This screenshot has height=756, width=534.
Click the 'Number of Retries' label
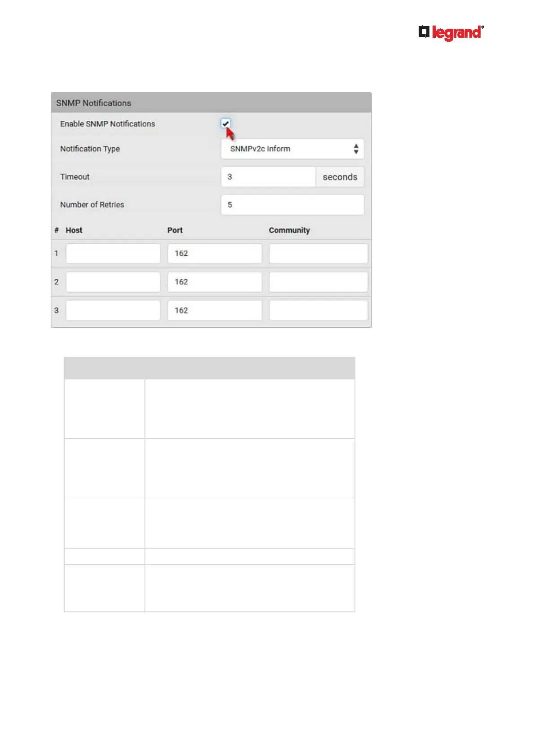(x=92, y=205)
